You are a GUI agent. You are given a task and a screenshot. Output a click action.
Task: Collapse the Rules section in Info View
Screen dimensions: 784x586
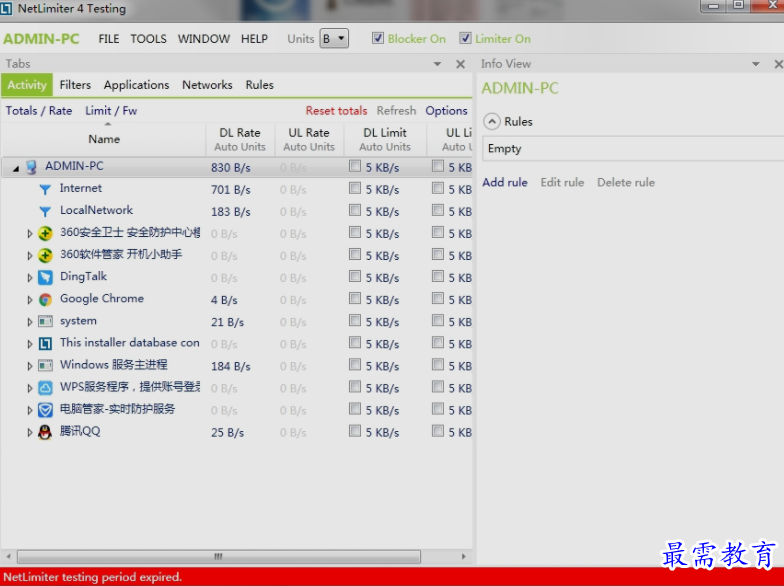pos(492,122)
